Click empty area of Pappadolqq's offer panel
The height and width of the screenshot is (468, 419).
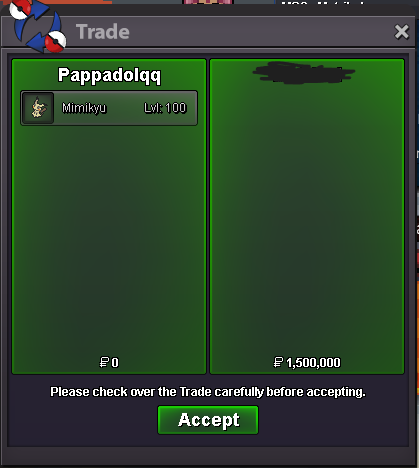pyautogui.click(x=109, y=240)
